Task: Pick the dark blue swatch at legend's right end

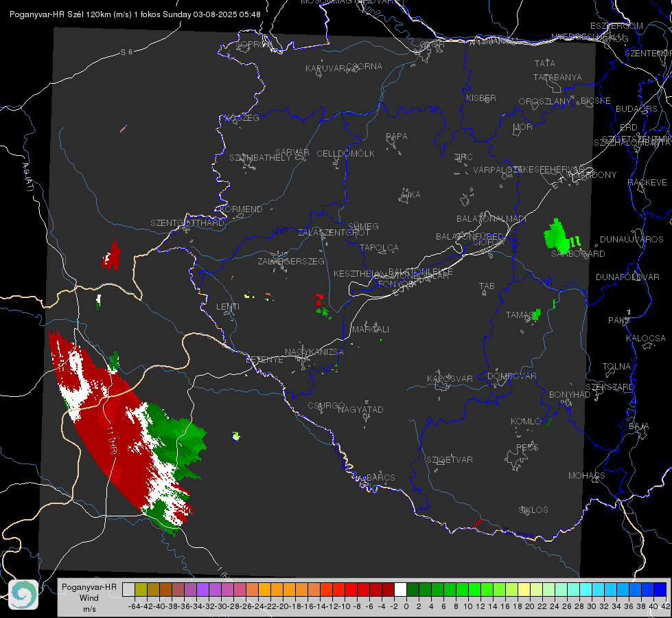Action: [660, 589]
